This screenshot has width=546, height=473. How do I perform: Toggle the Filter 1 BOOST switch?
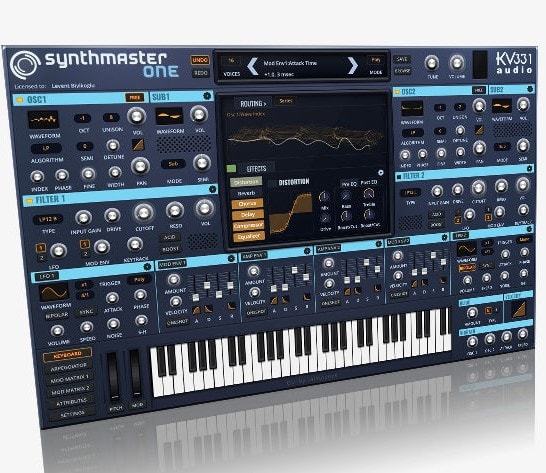[x=170, y=249]
